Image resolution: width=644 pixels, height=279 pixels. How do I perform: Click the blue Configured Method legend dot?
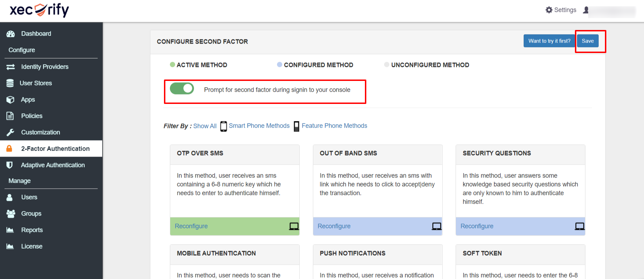[x=279, y=65]
